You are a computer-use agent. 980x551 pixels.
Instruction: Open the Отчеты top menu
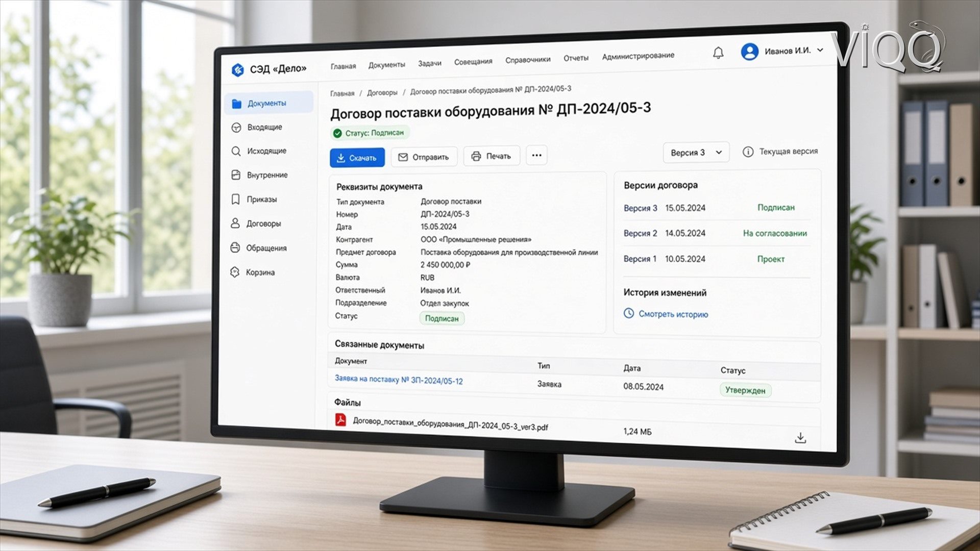pyautogui.click(x=576, y=58)
